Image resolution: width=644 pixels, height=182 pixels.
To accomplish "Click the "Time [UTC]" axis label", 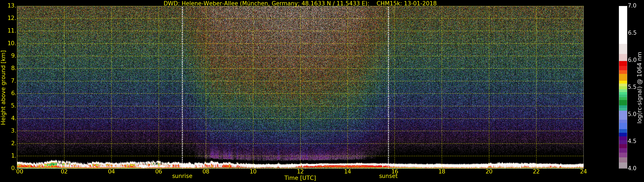I will click(300, 178).
